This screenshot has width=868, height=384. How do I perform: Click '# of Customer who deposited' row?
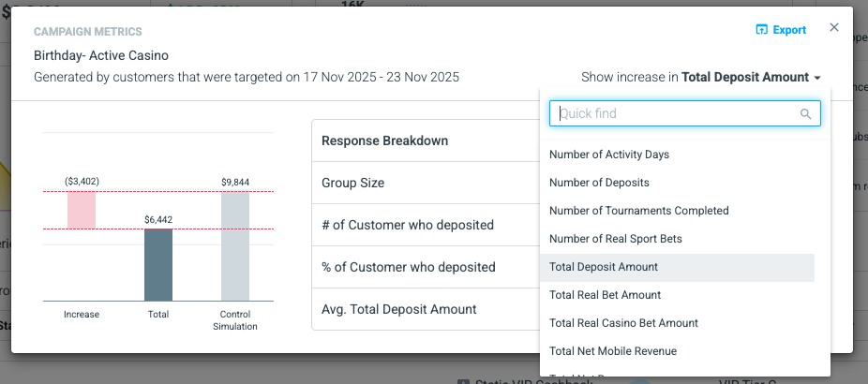coord(426,225)
